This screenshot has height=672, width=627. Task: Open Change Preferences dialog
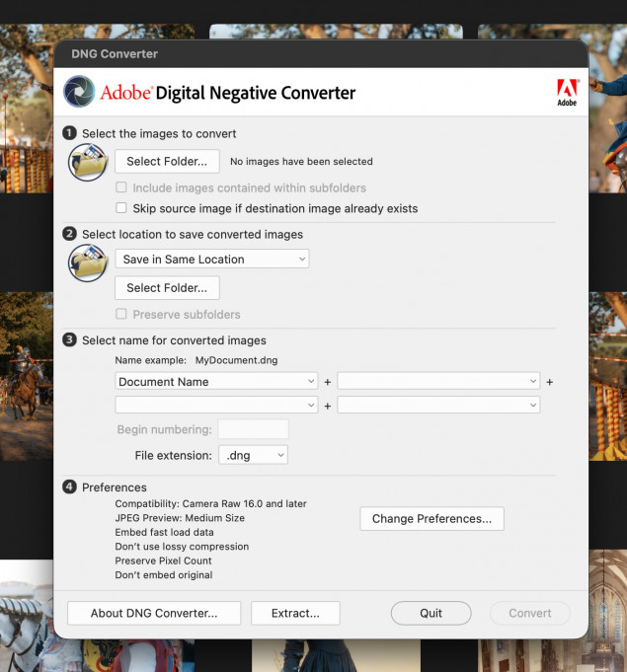click(x=431, y=519)
